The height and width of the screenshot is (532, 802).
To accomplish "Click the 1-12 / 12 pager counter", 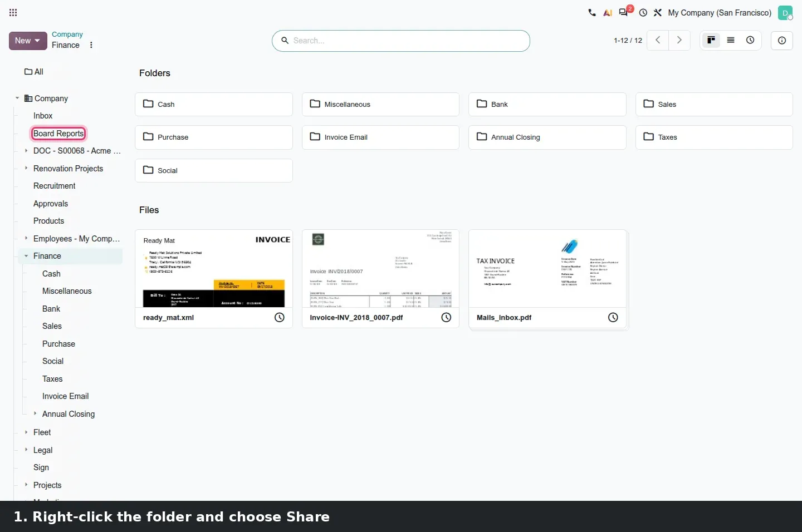I will click(x=628, y=40).
